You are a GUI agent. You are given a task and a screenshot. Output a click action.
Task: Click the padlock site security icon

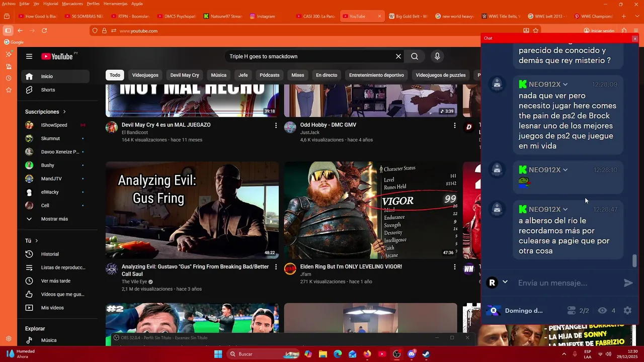[104, 31]
